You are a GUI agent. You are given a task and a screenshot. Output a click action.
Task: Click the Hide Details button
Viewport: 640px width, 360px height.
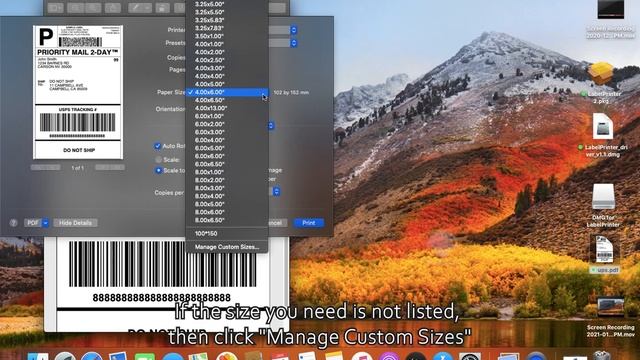tap(75, 223)
